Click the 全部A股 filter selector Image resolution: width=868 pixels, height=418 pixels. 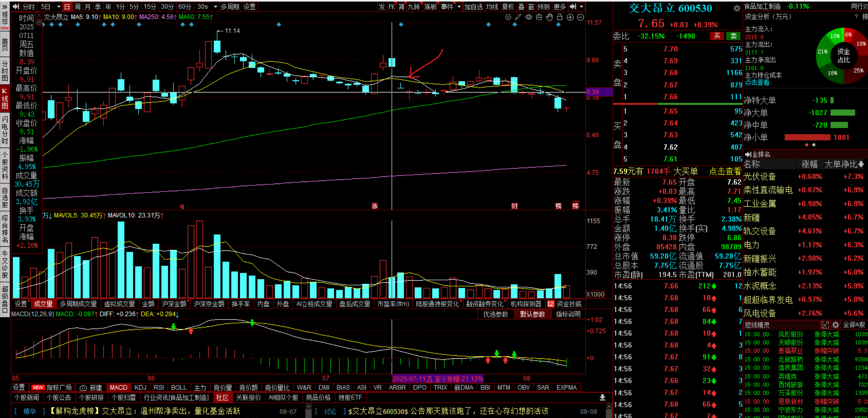click(x=854, y=324)
